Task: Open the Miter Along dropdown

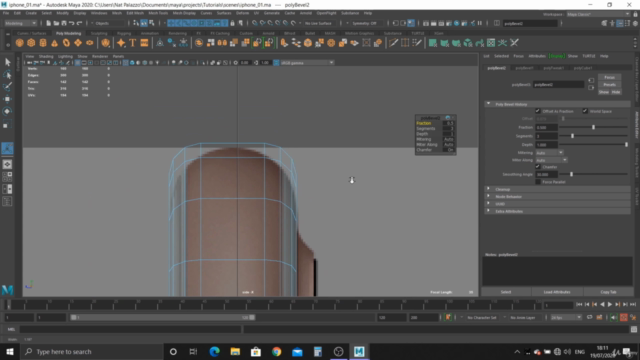Action: [x=551, y=160]
